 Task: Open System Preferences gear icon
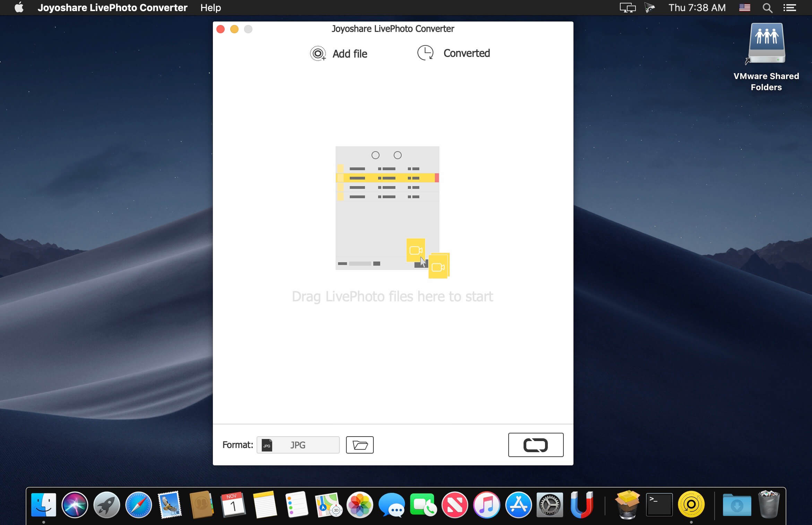[x=551, y=506]
